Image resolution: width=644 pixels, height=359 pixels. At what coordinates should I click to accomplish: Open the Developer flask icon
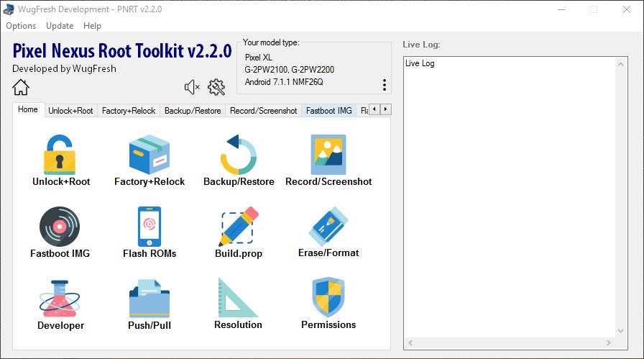click(x=60, y=299)
